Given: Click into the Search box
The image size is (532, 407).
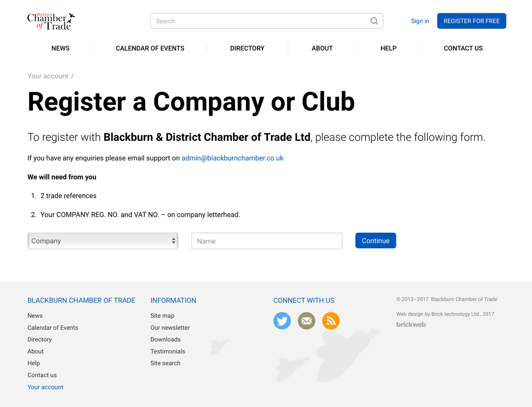Looking at the screenshot, I should [x=258, y=21].
